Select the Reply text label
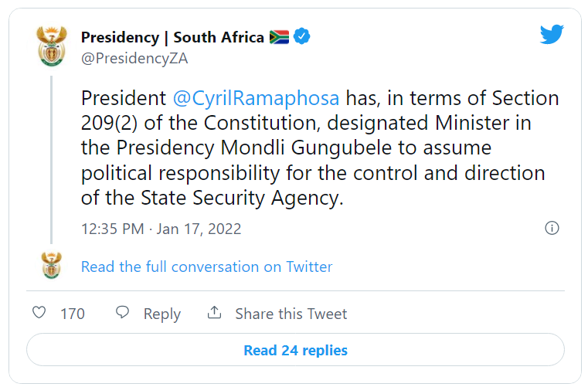The width and height of the screenshot is (588, 387). (162, 314)
